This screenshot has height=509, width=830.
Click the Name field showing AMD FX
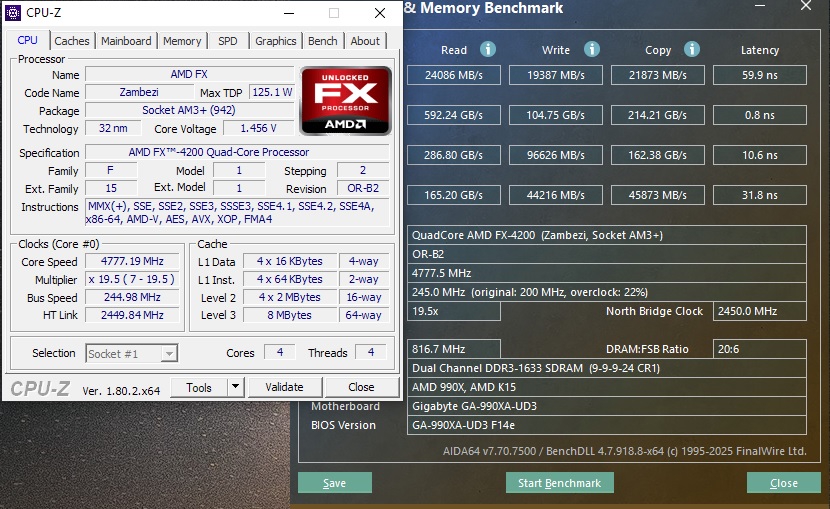189,75
